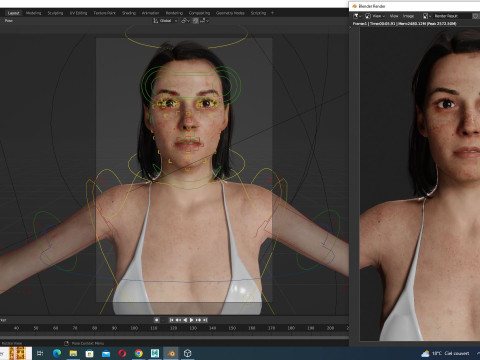Open Global transform orientation dropdown
Screen dimensions: 480x360
pos(165,21)
